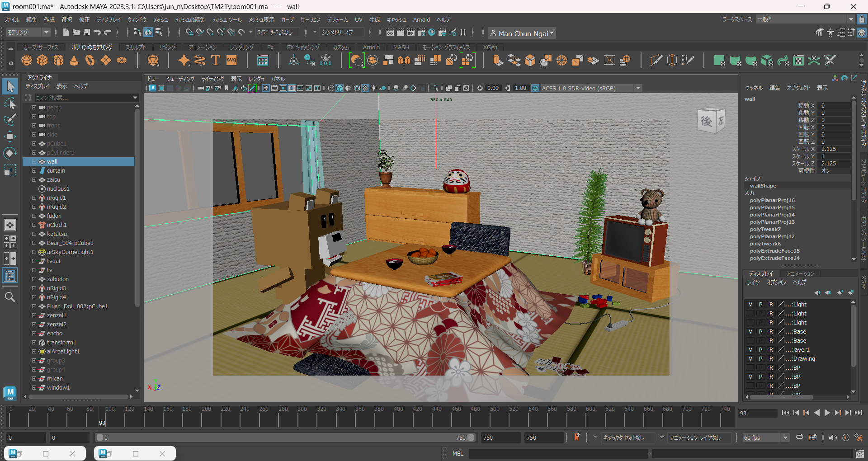
Task: Expand the curtain node in the Outliner
Action: pos(34,171)
